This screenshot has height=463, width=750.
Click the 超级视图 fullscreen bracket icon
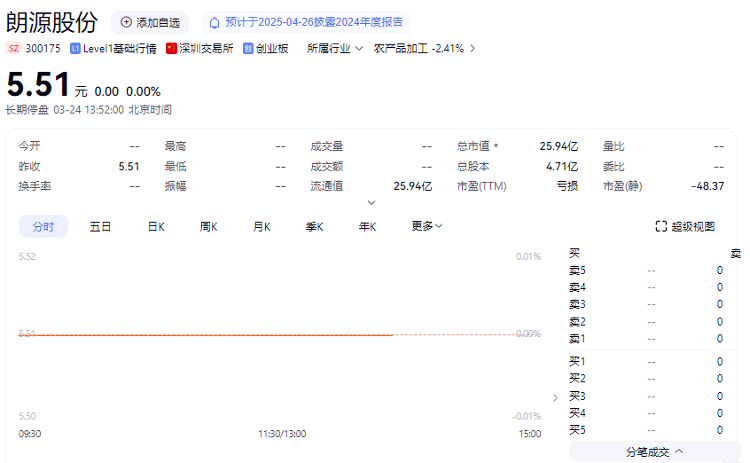click(x=661, y=226)
